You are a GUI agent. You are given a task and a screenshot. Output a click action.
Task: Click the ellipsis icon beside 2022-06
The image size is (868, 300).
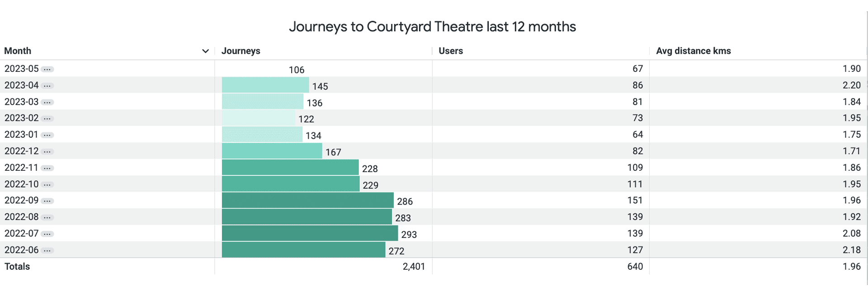coord(47,250)
